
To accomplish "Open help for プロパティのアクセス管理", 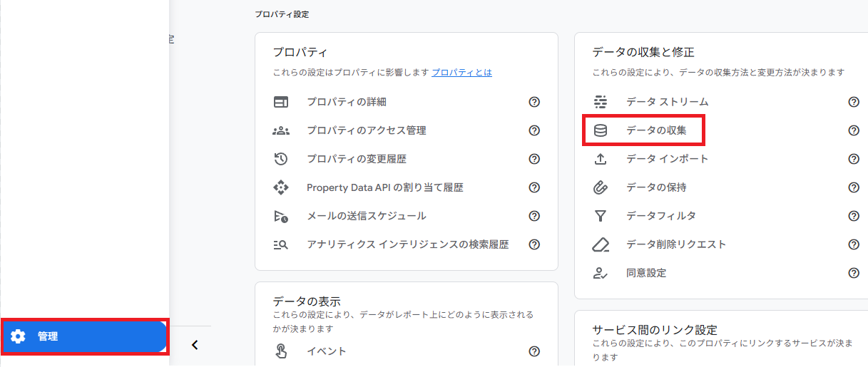I will tap(534, 130).
